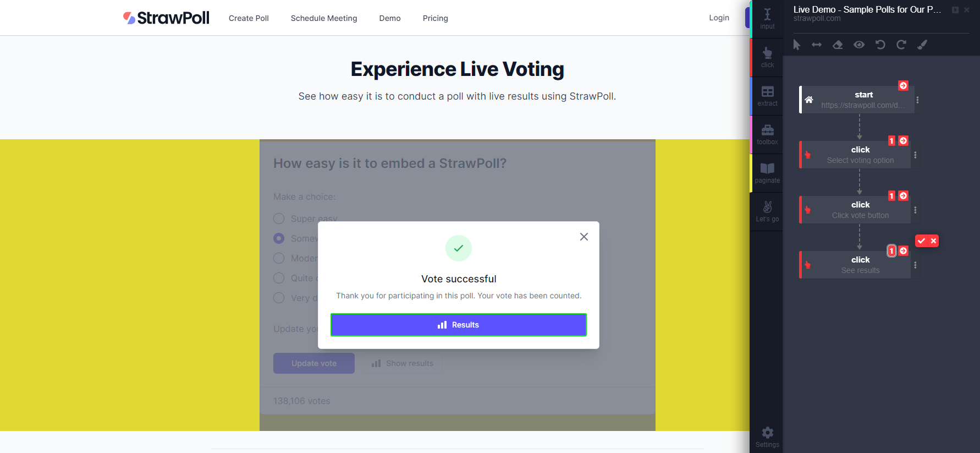Screen dimensions: 980x453
Task: Click the Results button in the vote dialog
Action: tap(459, 325)
